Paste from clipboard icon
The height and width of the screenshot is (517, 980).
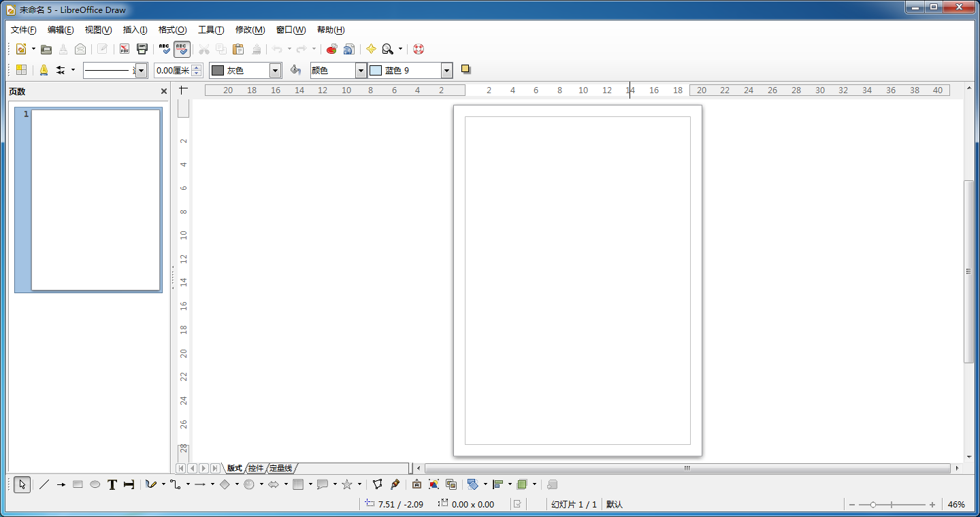point(238,49)
